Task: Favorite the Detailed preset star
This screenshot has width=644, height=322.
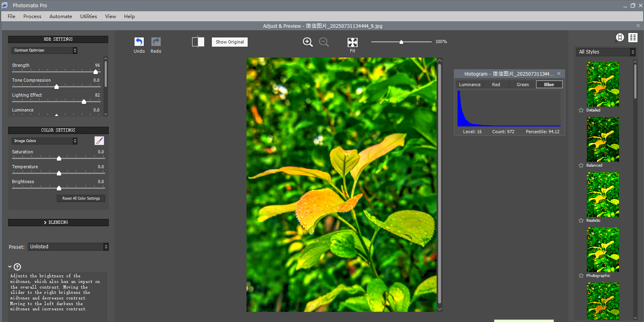Action: pos(581,110)
